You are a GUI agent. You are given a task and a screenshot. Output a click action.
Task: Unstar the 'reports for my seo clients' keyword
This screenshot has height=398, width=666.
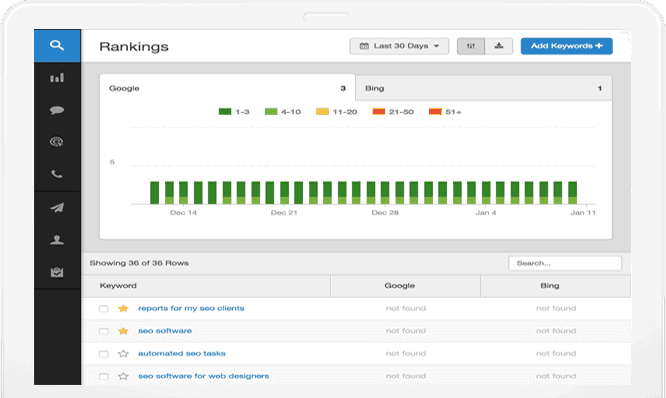click(x=123, y=308)
